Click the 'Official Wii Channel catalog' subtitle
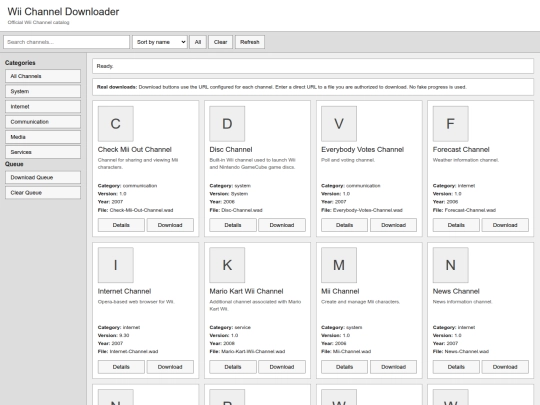The image size is (540, 405). 38,22
